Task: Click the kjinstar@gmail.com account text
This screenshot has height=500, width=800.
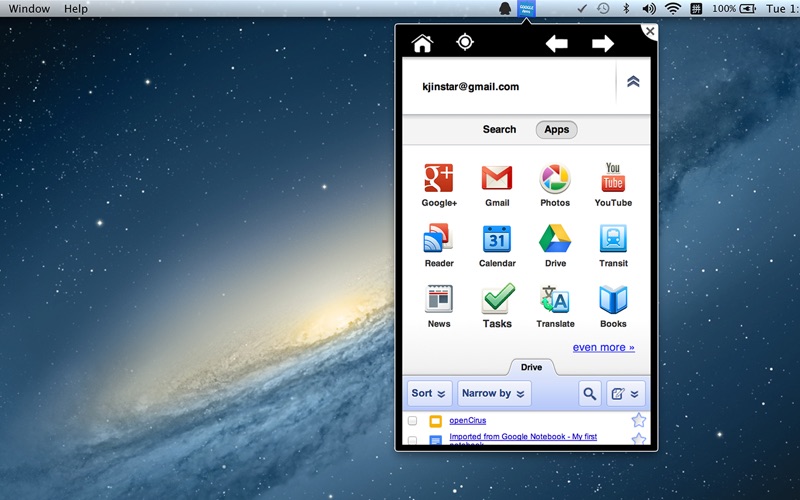Action: (470, 87)
